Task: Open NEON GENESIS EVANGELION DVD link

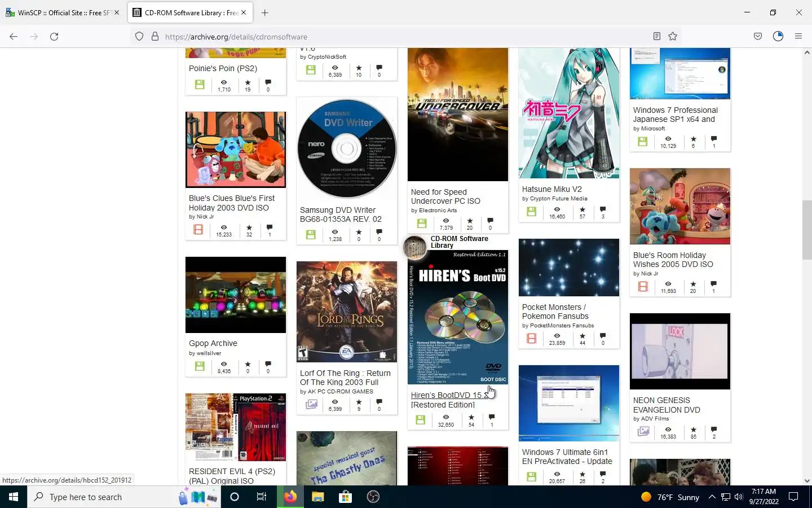Action: pos(667,405)
